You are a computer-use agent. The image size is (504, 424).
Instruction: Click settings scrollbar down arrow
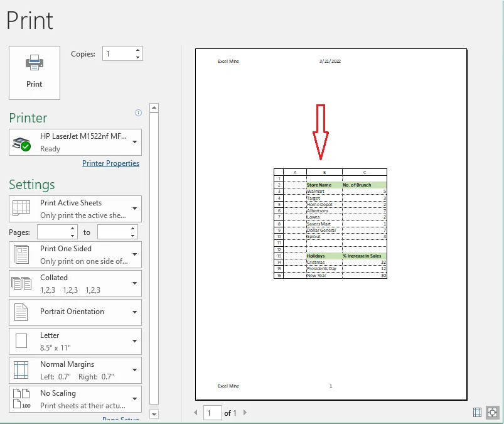click(154, 415)
